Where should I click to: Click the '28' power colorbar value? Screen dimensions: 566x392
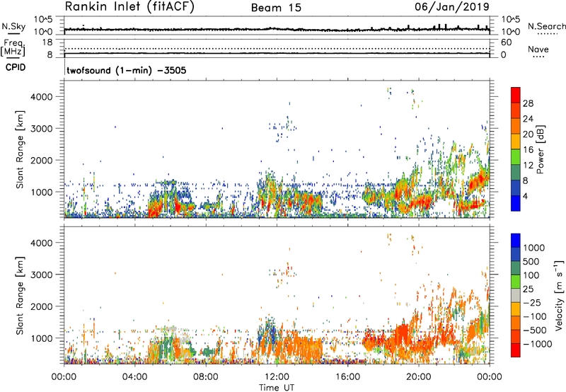point(528,103)
